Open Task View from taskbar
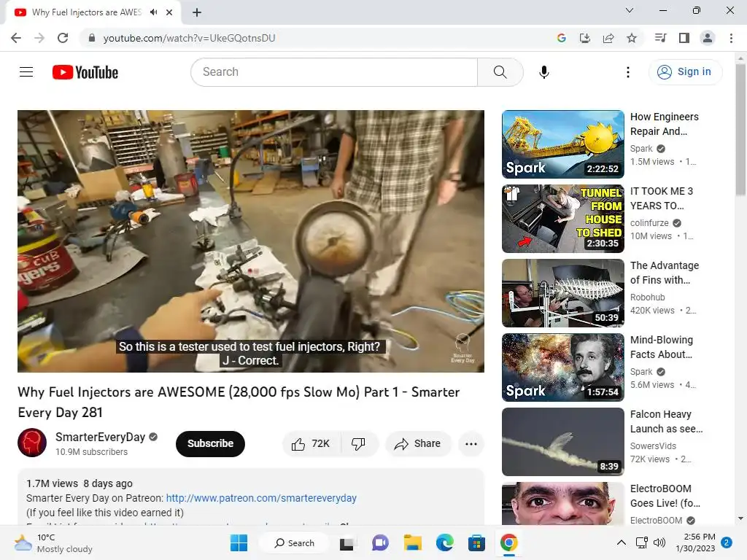747x560 pixels. 347,542
